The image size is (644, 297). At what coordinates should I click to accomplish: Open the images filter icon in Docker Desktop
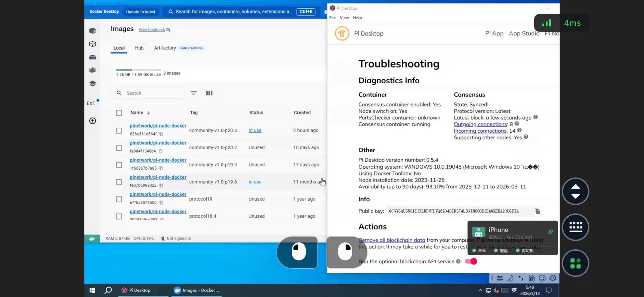(x=193, y=93)
